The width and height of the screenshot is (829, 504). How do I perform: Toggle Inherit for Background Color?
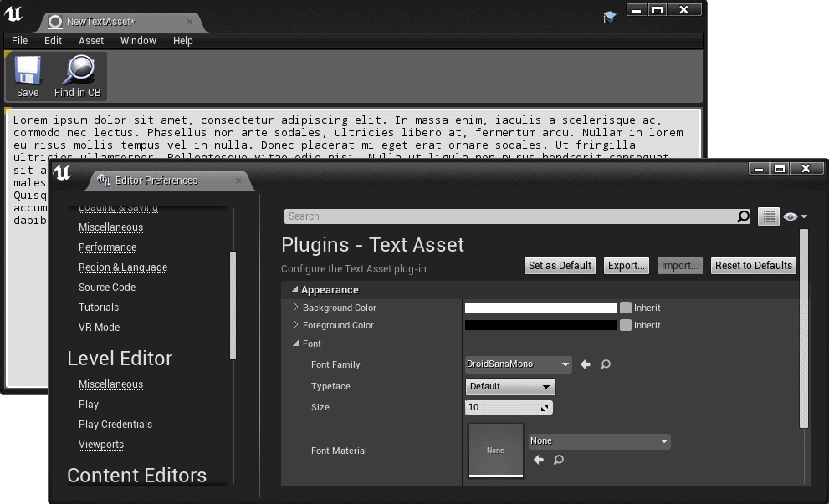[626, 308]
